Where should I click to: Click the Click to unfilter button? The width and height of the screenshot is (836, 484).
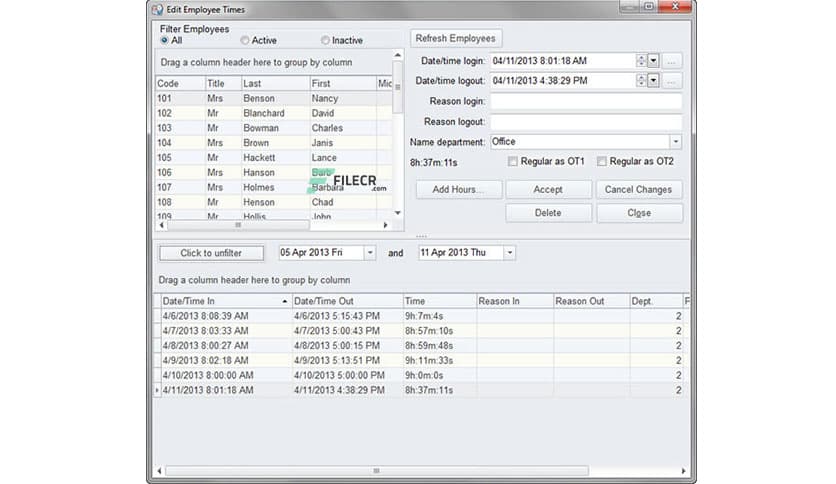pos(211,253)
